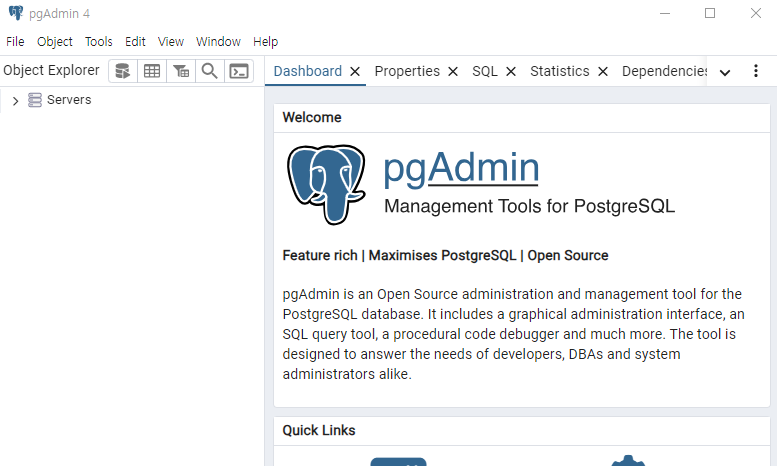Click 'Management Tools for PostgreSQL' text
The width and height of the screenshot is (777, 466).
coord(529,206)
